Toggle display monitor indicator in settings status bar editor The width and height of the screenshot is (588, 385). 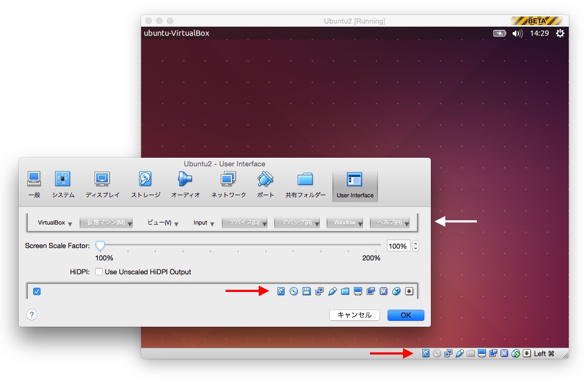coord(358,291)
